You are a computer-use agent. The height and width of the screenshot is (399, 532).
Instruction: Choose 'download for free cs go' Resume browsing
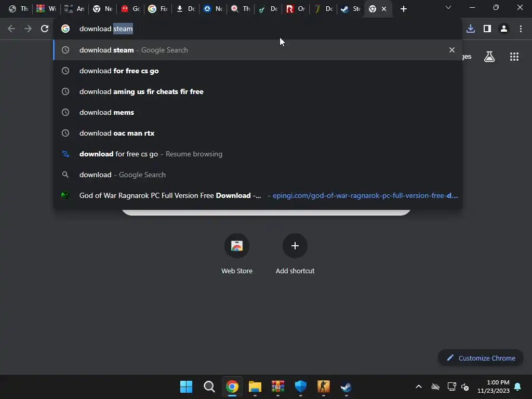coord(258,154)
